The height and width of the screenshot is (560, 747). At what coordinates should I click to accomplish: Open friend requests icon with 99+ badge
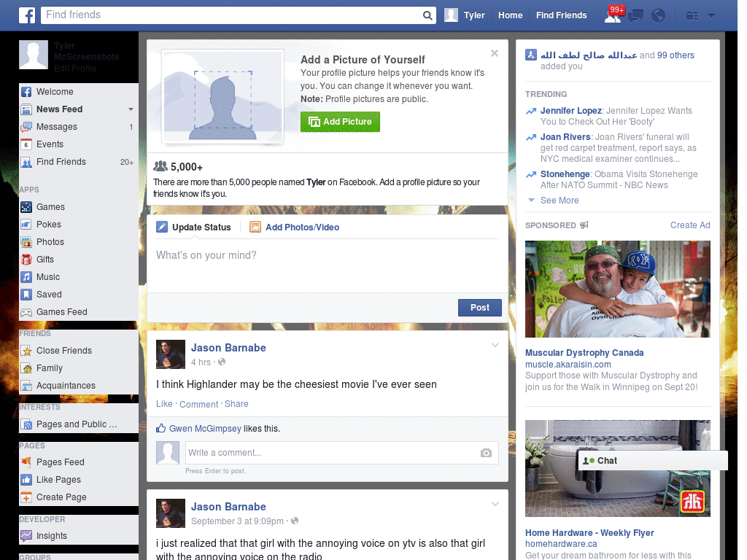[x=614, y=15]
